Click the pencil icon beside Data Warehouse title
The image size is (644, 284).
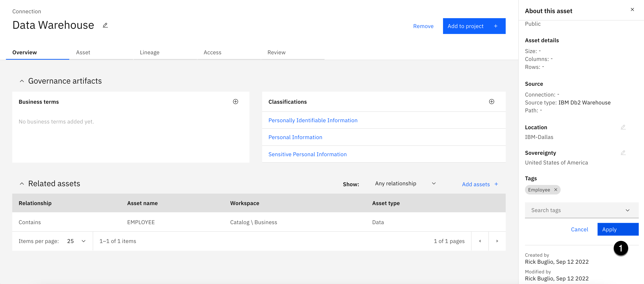105,25
